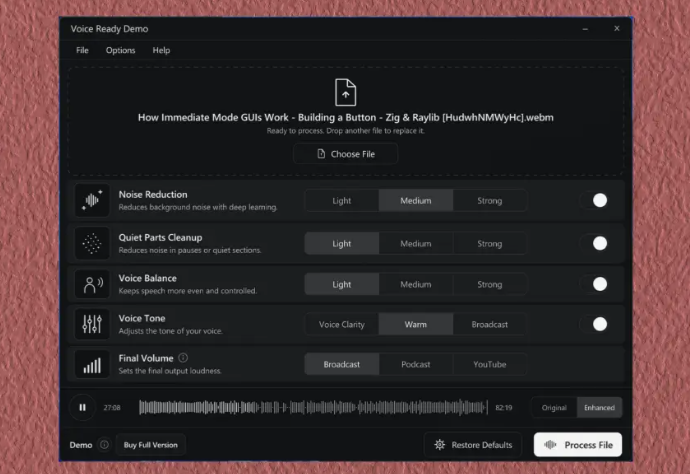The height and width of the screenshot is (474, 690).
Task: Click the Quiet Parts Cleanup dots icon
Action: pos(92,243)
